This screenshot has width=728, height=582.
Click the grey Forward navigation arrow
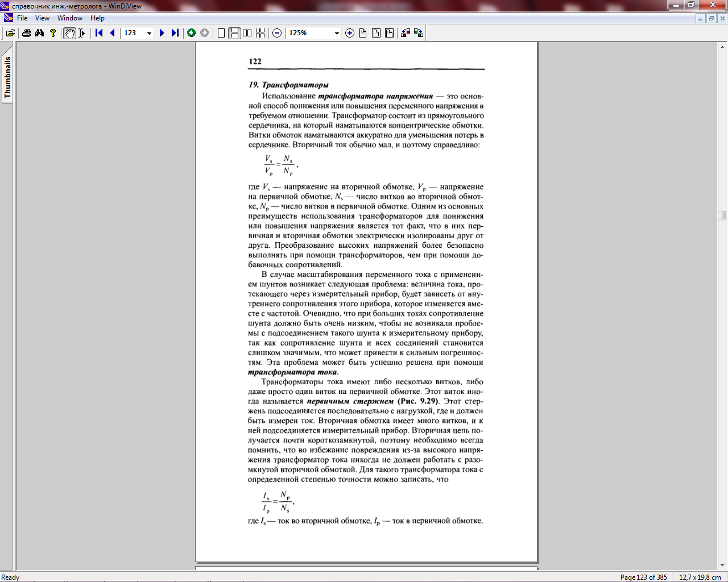(x=205, y=33)
